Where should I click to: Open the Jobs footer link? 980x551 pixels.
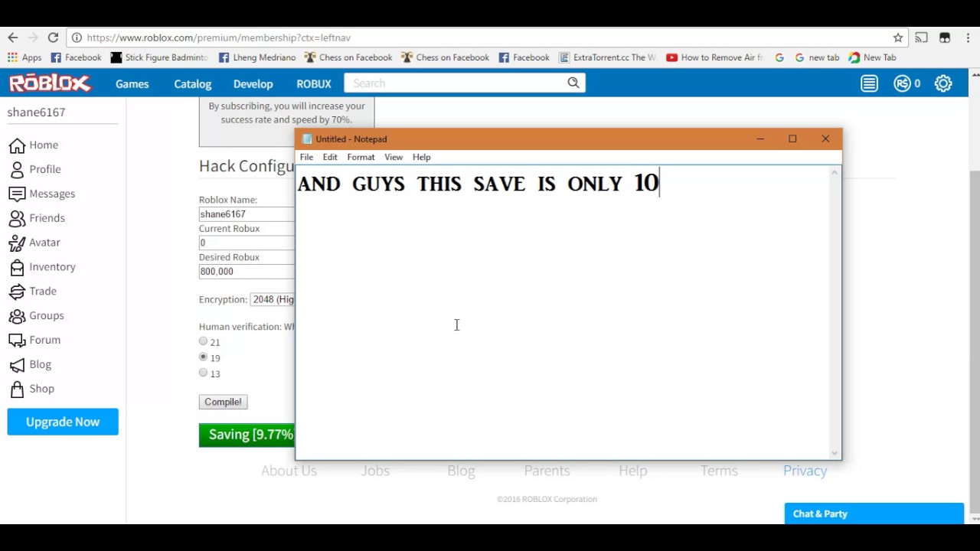pos(375,471)
